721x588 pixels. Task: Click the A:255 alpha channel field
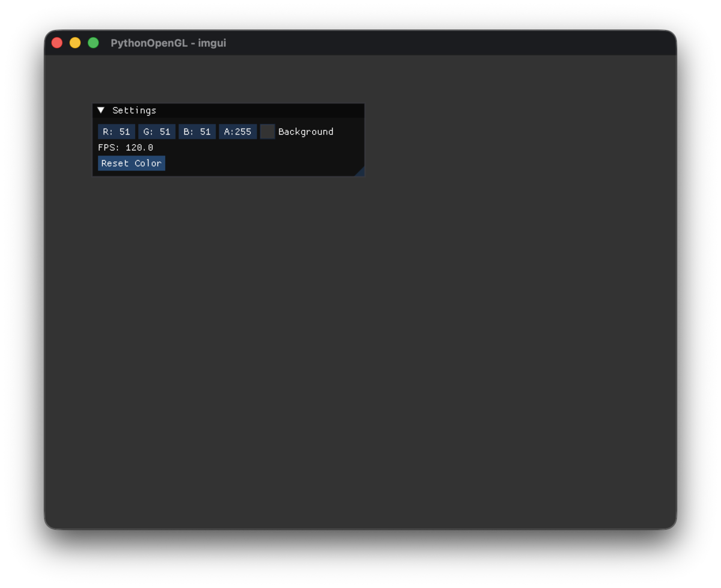[237, 131]
